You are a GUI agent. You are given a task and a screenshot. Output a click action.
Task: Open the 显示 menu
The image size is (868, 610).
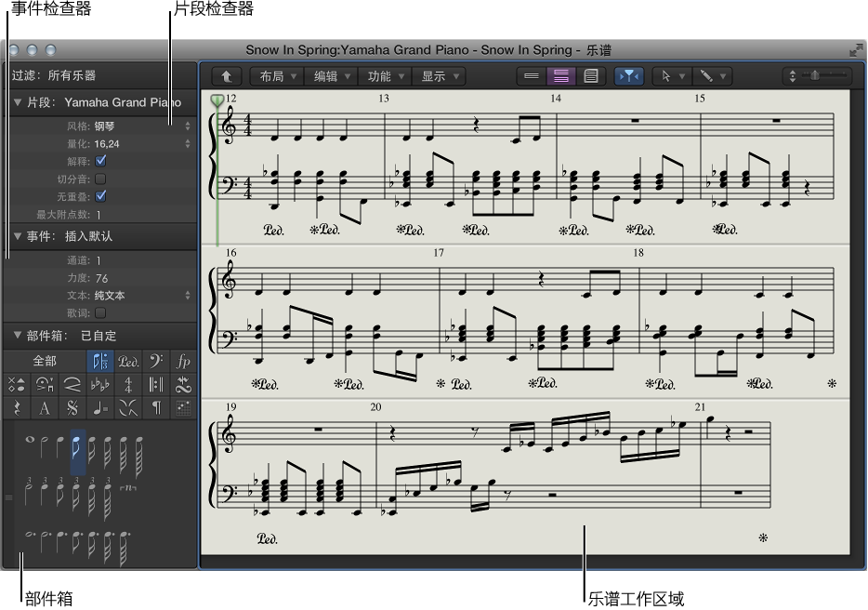pos(440,76)
